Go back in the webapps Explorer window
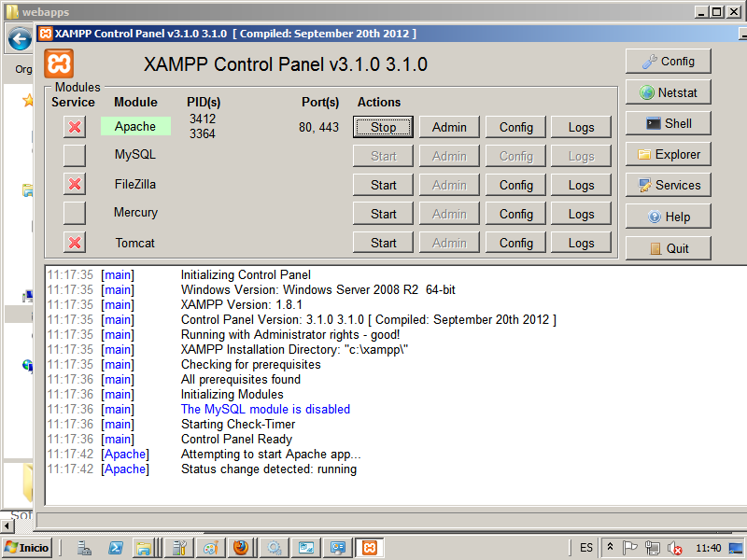The height and width of the screenshot is (560, 747). [20, 39]
